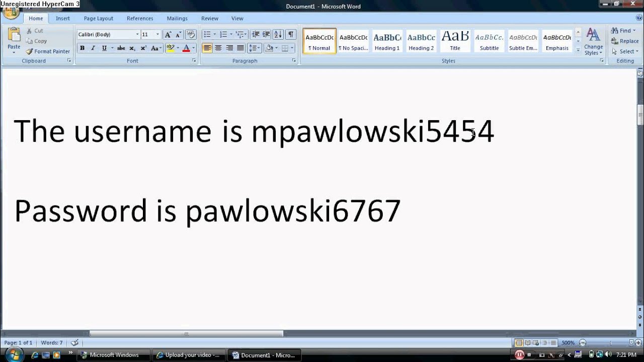
Task: Justify the paragraph text
Action: (x=240, y=48)
